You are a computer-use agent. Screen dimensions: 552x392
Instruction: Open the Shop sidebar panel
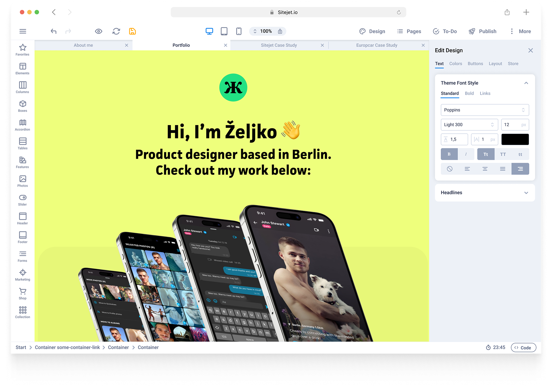pyautogui.click(x=22, y=294)
